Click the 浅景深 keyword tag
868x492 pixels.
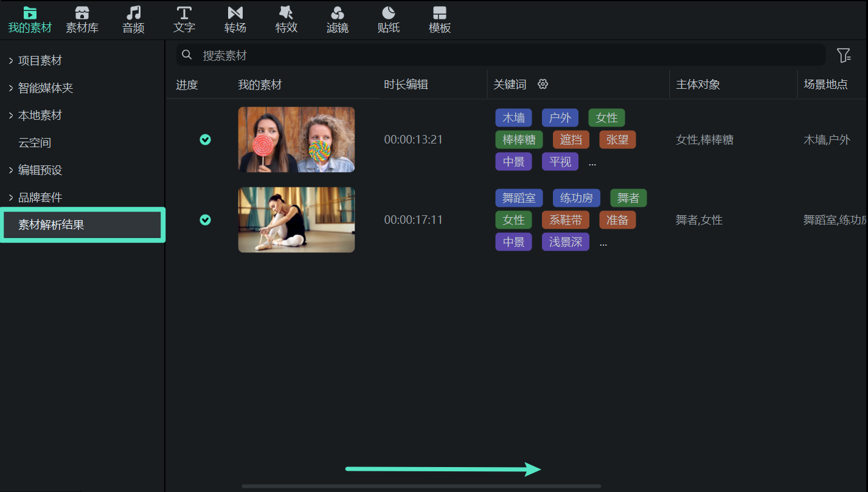[x=566, y=241]
